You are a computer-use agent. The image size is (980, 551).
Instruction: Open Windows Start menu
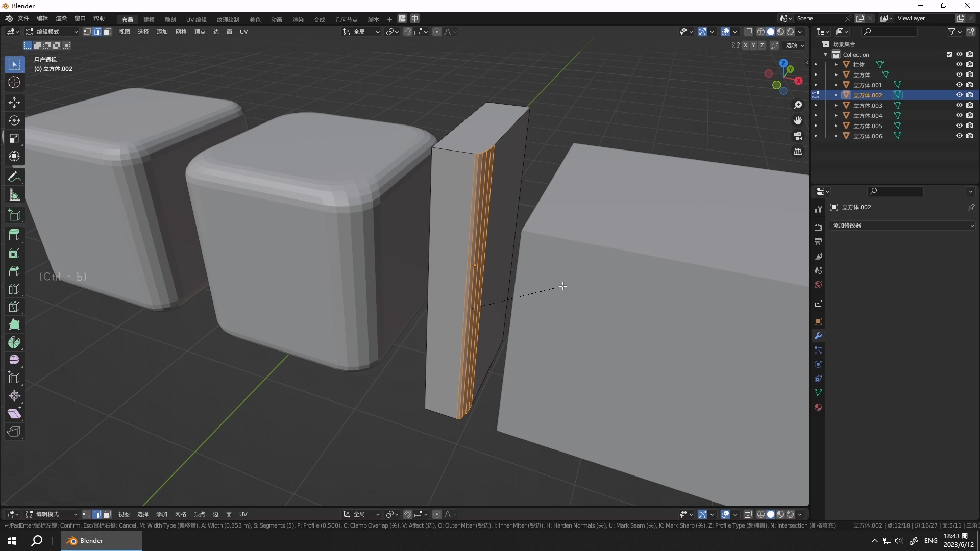click(12, 541)
